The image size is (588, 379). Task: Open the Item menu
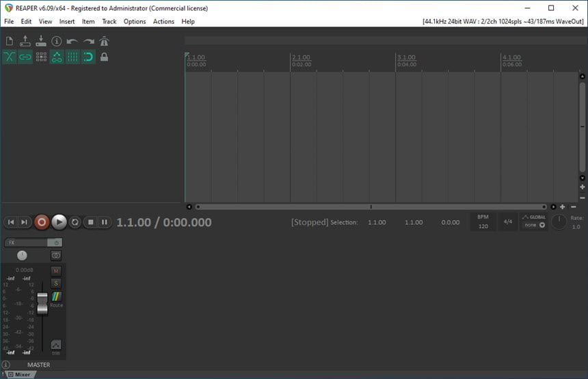(x=88, y=21)
